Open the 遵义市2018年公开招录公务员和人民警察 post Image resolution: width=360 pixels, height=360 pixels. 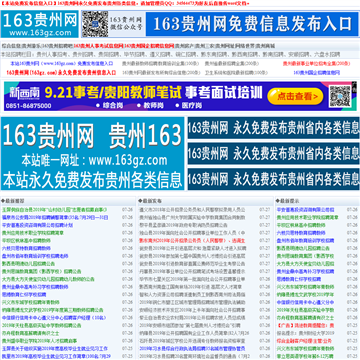pos(192,210)
